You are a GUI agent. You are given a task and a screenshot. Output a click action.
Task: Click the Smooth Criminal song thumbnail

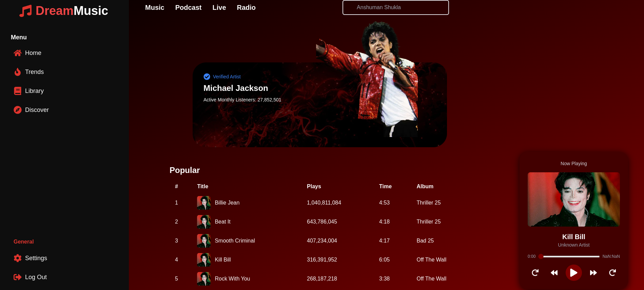[x=204, y=241]
